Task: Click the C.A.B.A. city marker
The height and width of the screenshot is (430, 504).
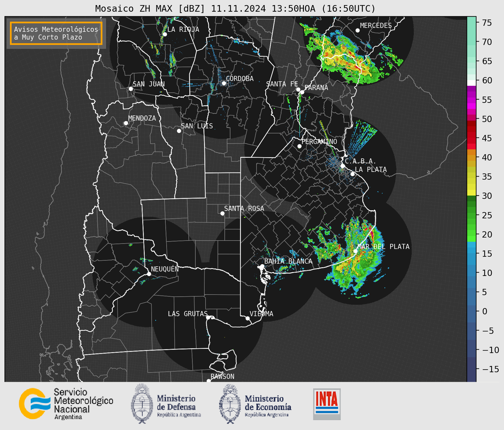Action: tap(343, 166)
